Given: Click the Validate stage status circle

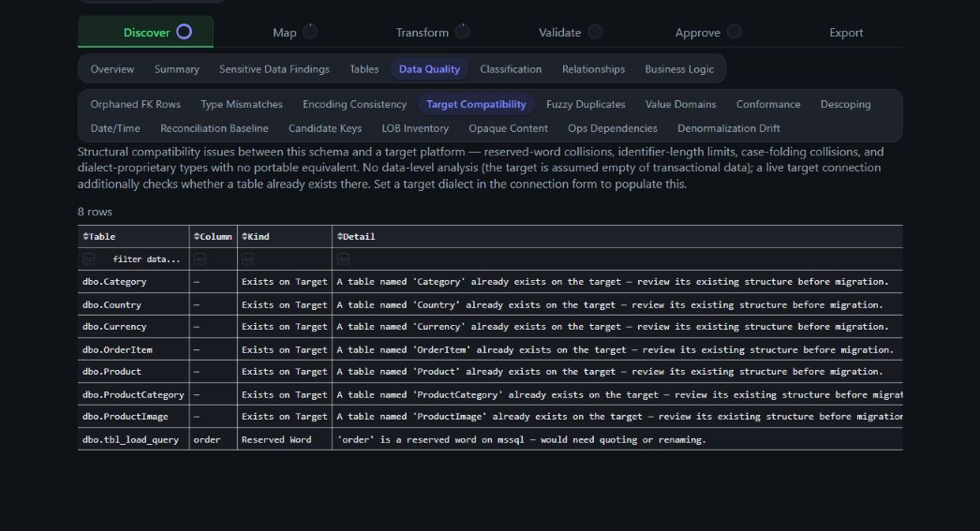Looking at the screenshot, I should (x=595, y=32).
